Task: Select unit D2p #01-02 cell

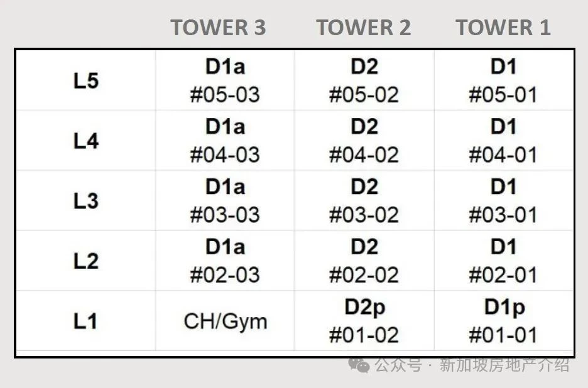Action: coord(364,321)
